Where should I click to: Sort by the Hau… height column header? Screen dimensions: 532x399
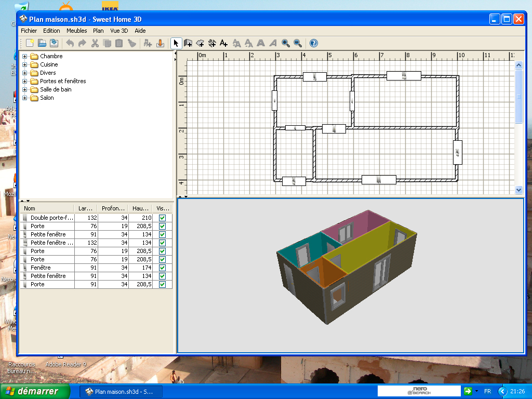pos(140,208)
